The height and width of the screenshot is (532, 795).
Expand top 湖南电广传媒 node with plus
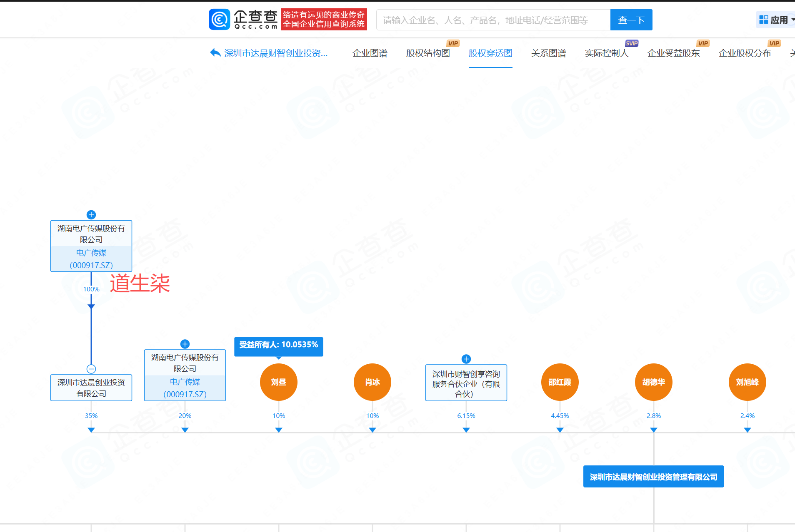(91, 215)
